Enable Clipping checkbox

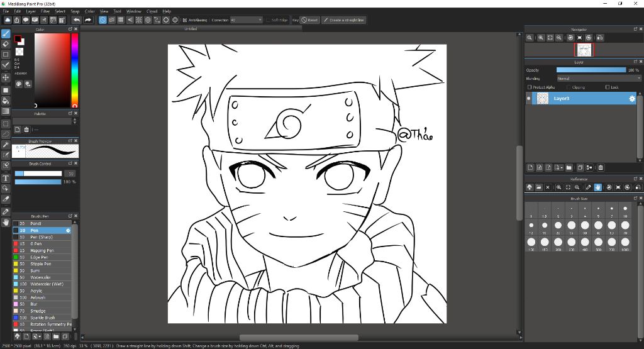pos(569,87)
